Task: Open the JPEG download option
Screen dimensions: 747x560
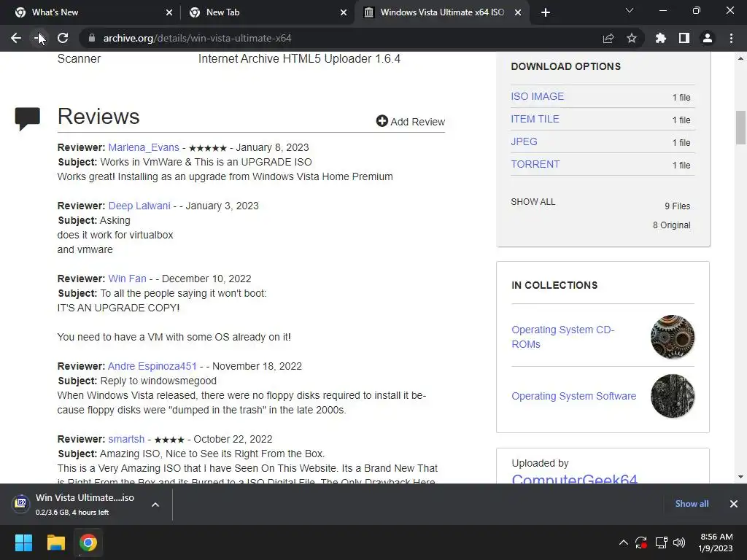Action: (524, 141)
